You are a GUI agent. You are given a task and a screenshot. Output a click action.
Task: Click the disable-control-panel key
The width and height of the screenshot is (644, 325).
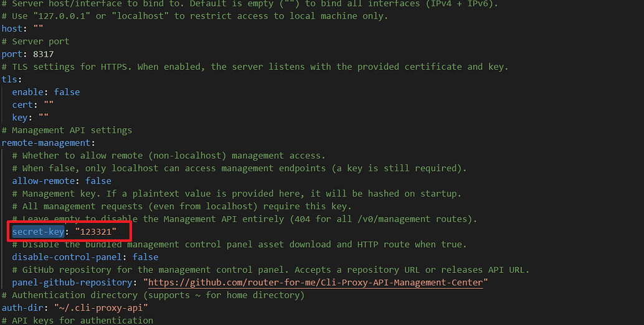pyautogui.click(x=67, y=257)
